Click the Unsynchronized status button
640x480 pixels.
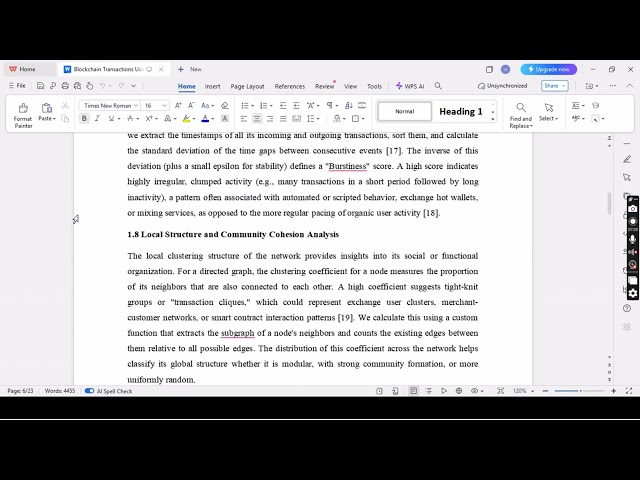pos(502,86)
